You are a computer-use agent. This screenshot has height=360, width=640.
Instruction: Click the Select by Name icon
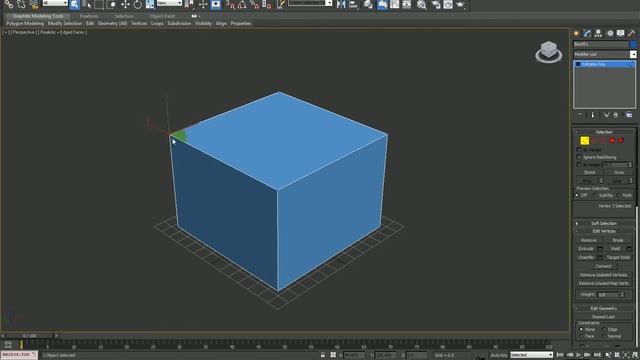[87, 4]
